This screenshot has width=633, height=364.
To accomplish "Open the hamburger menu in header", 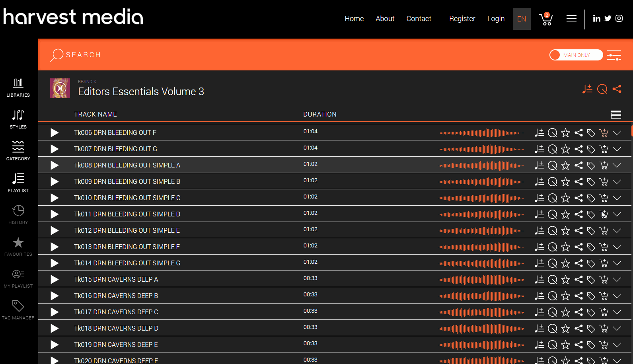I will click(571, 19).
